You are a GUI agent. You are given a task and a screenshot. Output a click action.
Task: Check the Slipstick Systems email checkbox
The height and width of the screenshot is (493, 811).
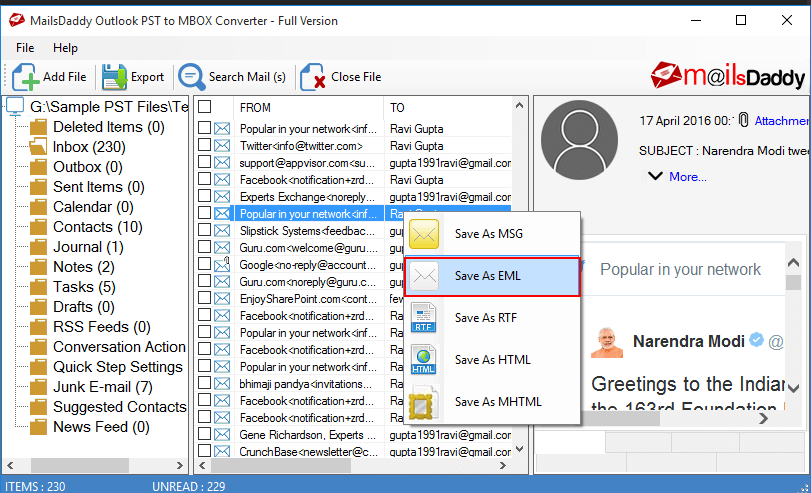(204, 230)
